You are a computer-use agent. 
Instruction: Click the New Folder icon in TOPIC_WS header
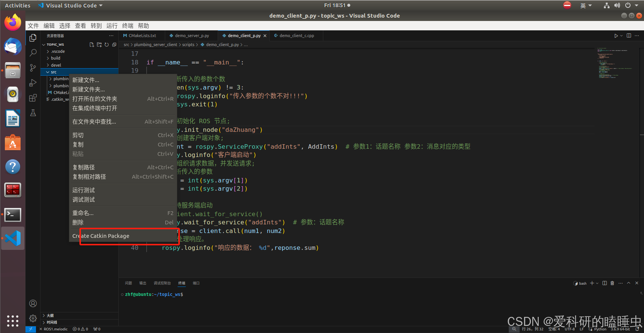click(x=99, y=45)
